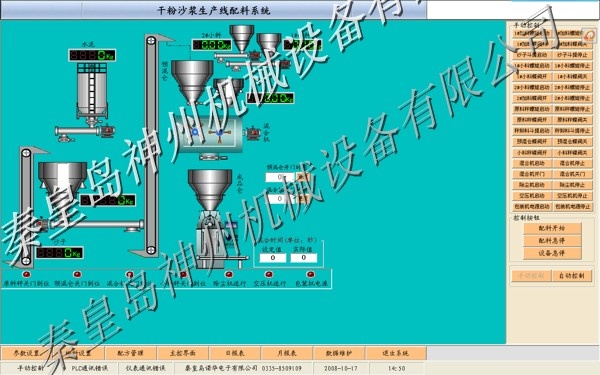
Task: Click the 设定值 mixing time field
Action: (273, 258)
